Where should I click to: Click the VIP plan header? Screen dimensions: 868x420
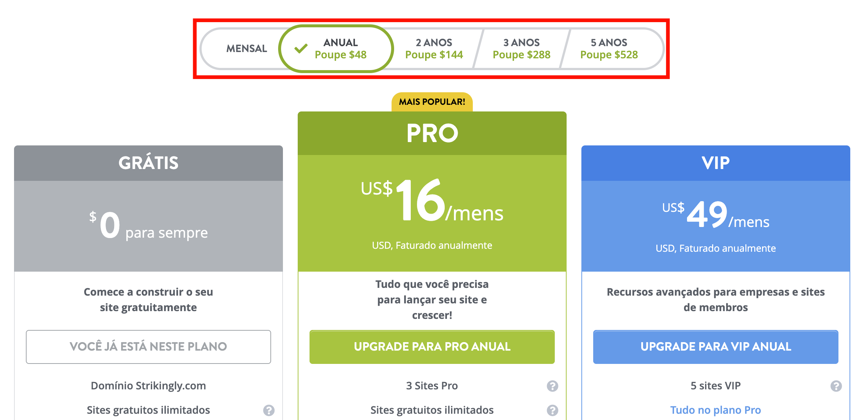click(x=716, y=163)
